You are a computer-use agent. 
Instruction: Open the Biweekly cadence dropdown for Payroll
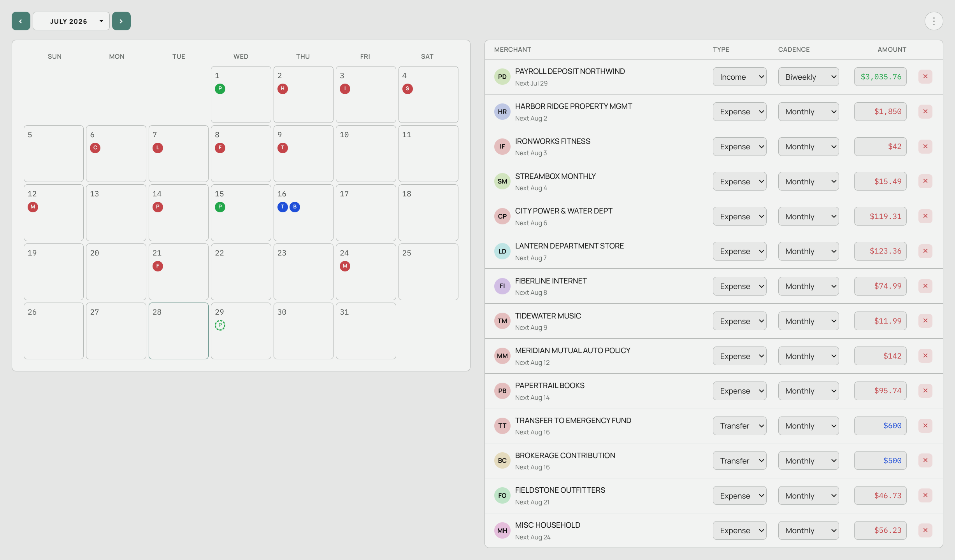click(808, 77)
